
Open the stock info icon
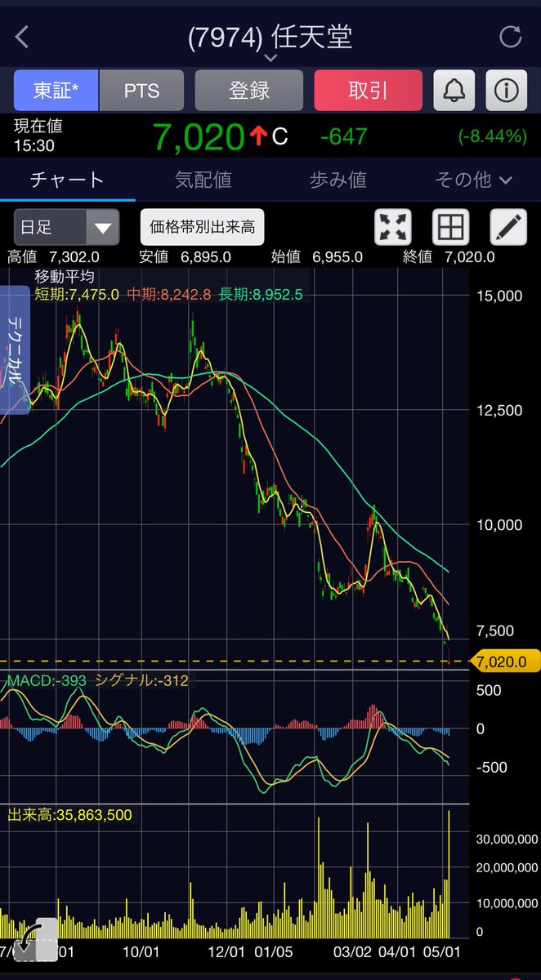coord(507,90)
